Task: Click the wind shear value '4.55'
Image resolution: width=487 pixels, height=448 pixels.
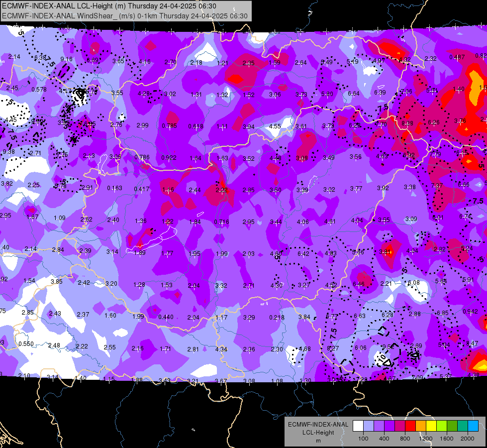Action: [275, 126]
